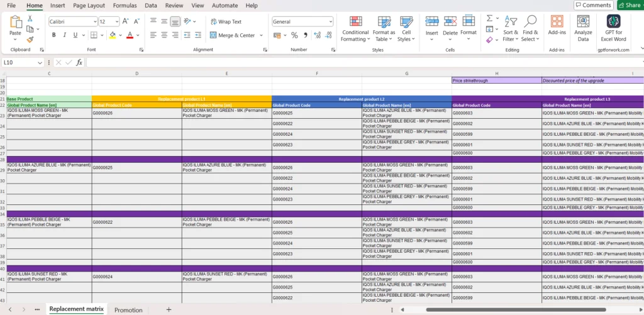Open the Calibri font name dropdown
Viewport: 644px width, 315px height.
95,21
